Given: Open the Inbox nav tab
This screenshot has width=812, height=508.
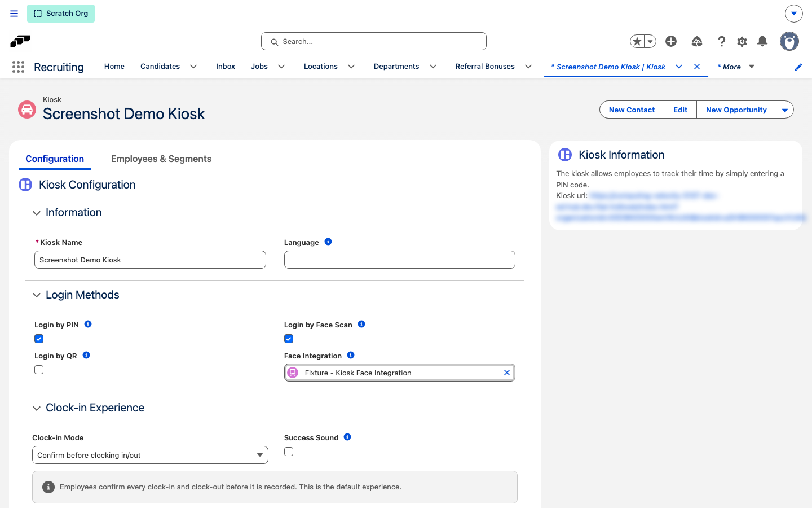Looking at the screenshot, I should [x=226, y=67].
